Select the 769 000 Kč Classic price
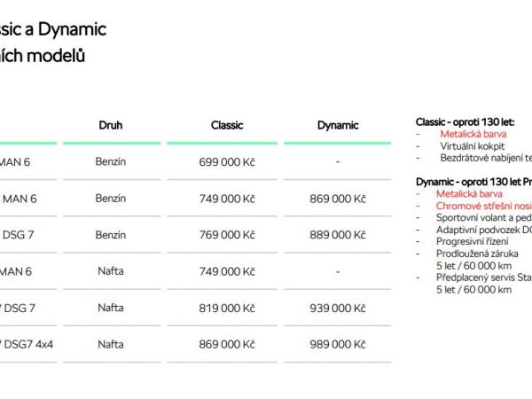This screenshot has width=532, height=399. coord(227,235)
